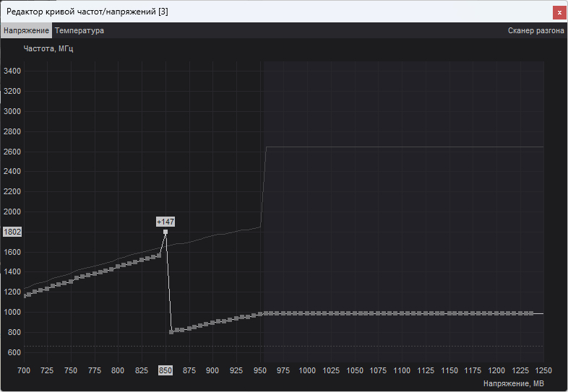Image resolution: width=568 pixels, height=392 pixels.
Task: Close the curve editor window
Action: [559, 13]
